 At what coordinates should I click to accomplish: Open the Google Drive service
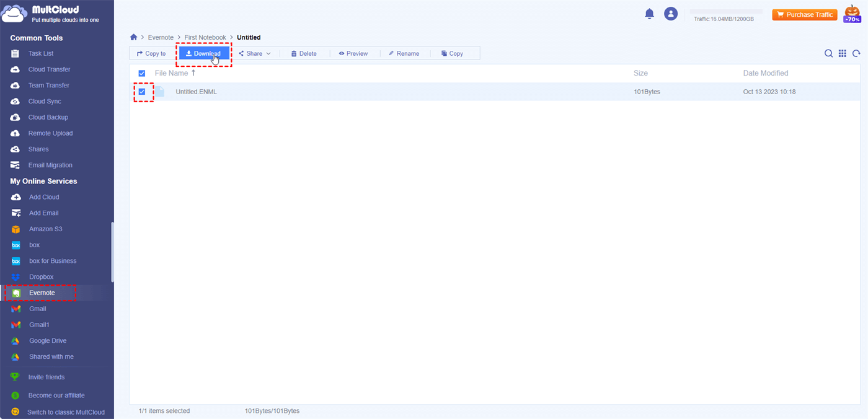[48, 341]
